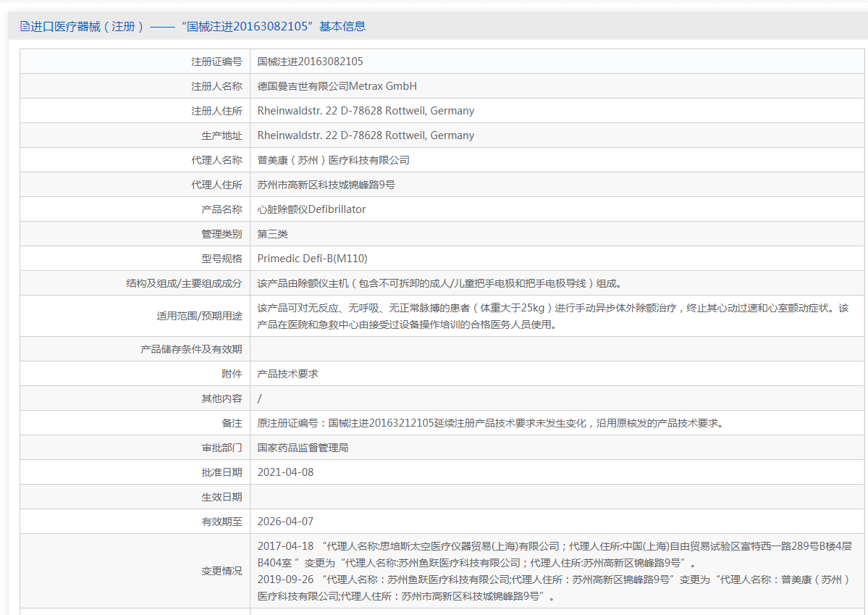Click the 附件 label
This screenshot has height=615, width=868.
[x=232, y=374]
